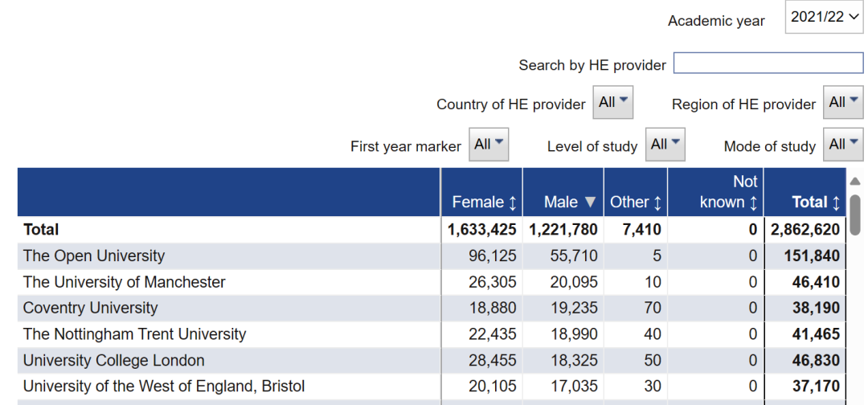Click the table scrollbar up arrow
The image size is (868, 405).
click(854, 181)
